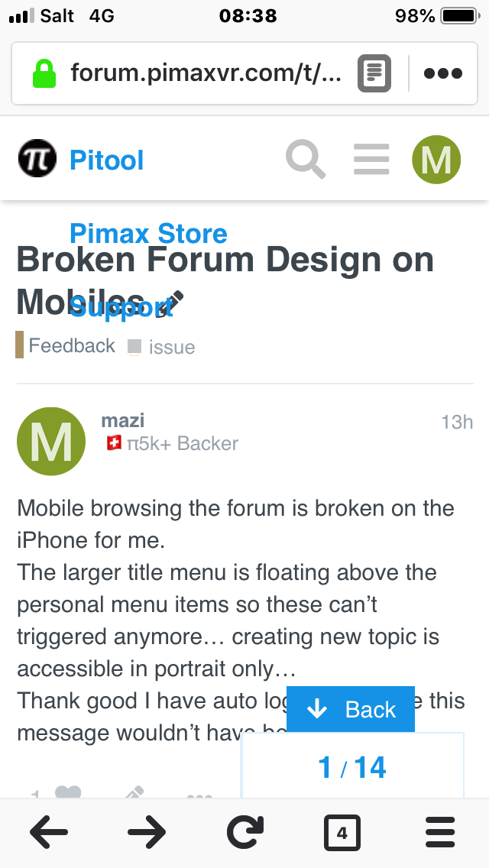Open the Pitool link

tap(107, 160)
